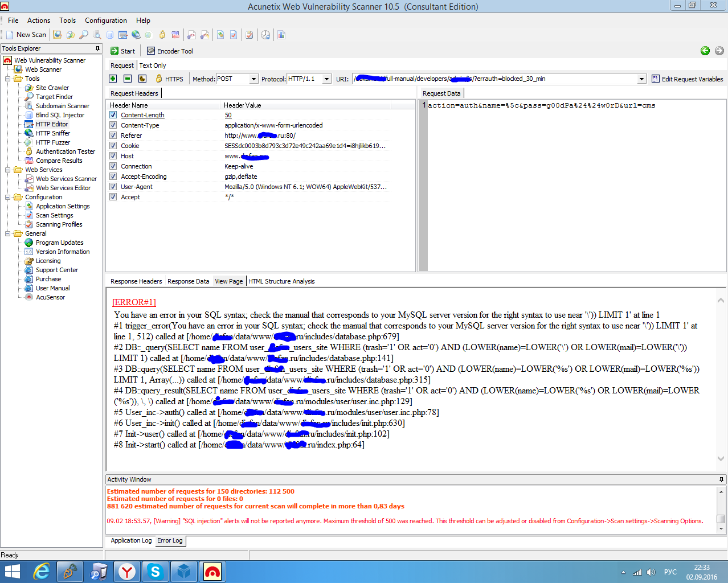
Task: Click volume icon in system tray
Action: click(651, 572)
